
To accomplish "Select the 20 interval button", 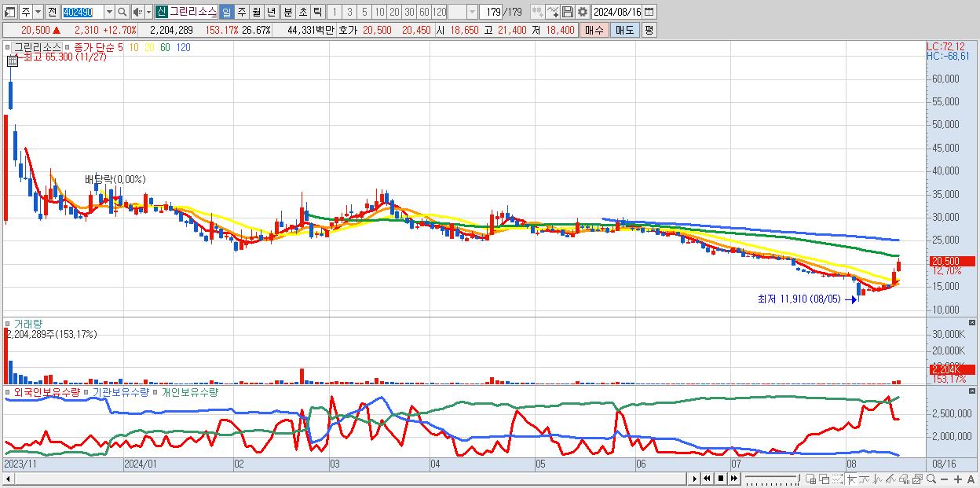I will click(394, 12).
